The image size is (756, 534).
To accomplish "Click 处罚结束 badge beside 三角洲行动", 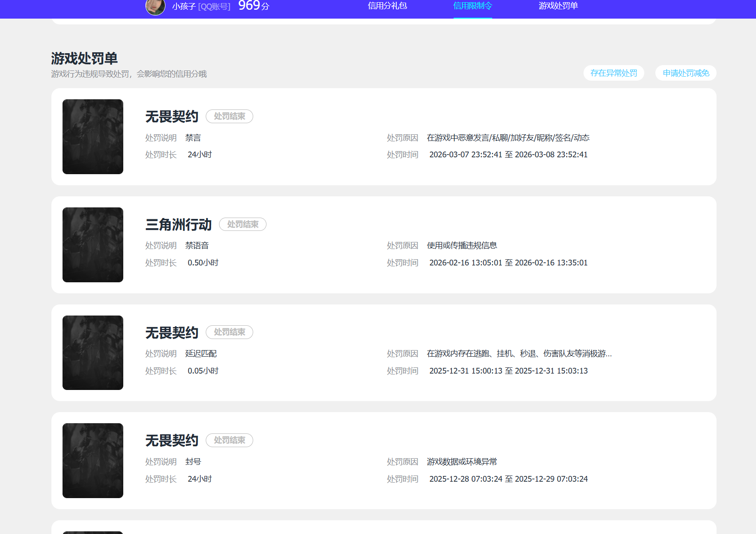I will tap(243, 224).
